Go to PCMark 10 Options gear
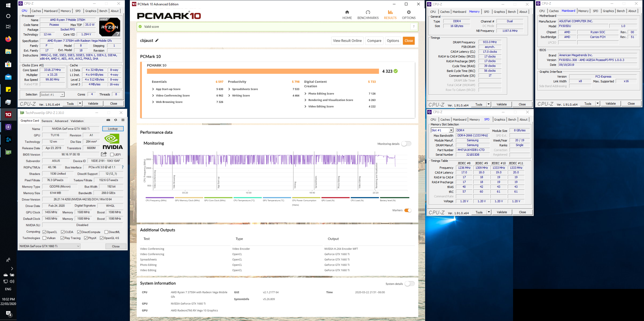Screen dimensions: 644x321 tap(409, 15)
